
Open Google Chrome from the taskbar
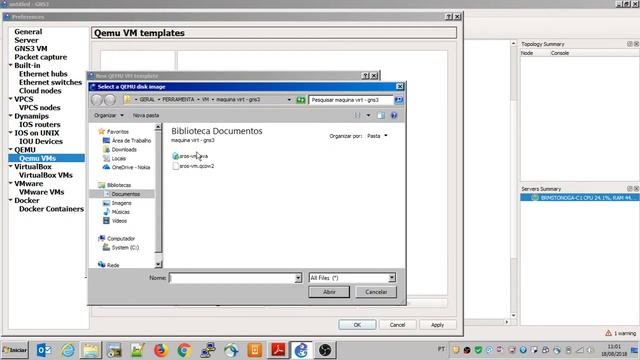click(184, 350)
